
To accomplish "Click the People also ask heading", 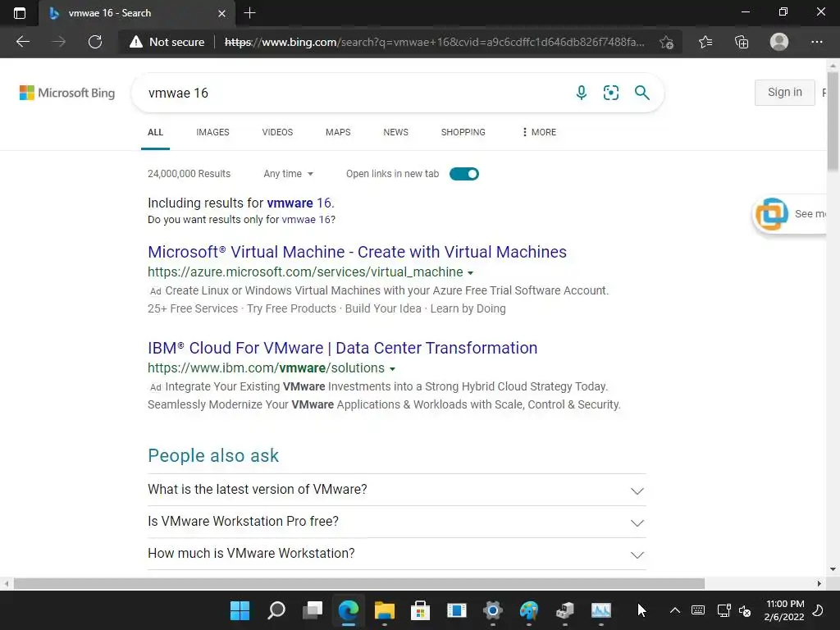I will pyautogui.click(x=213, y=455).
